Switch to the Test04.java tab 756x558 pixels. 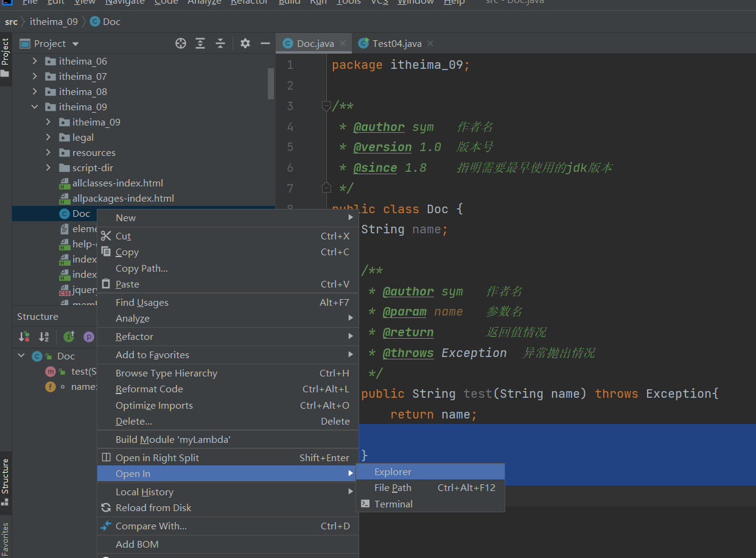pos(397,43)
